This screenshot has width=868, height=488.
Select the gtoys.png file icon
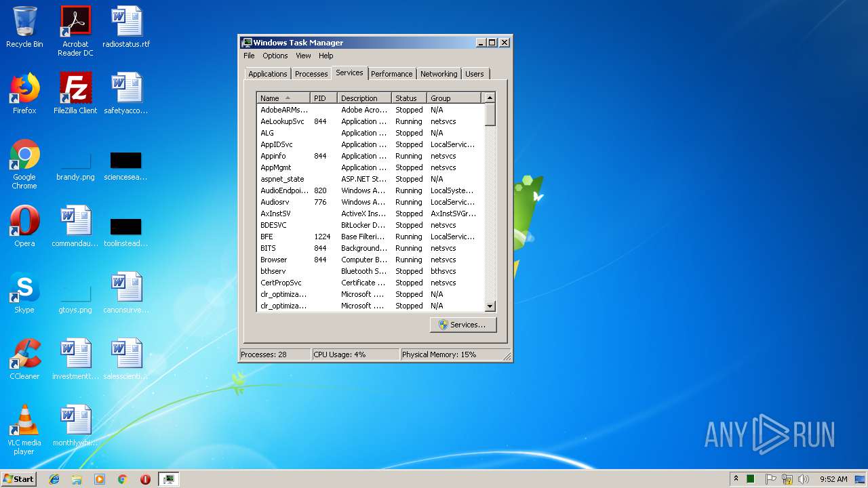(x=75, y=298)
